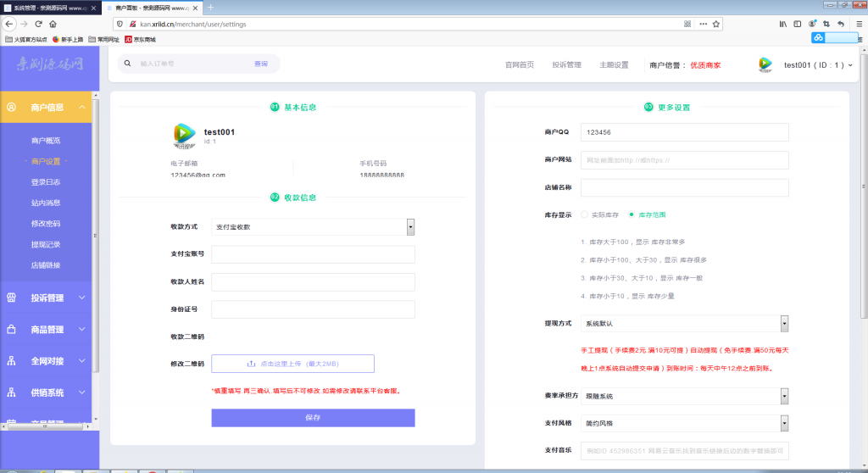Click the 支付宝账号 input field

[x=313, y=254]
